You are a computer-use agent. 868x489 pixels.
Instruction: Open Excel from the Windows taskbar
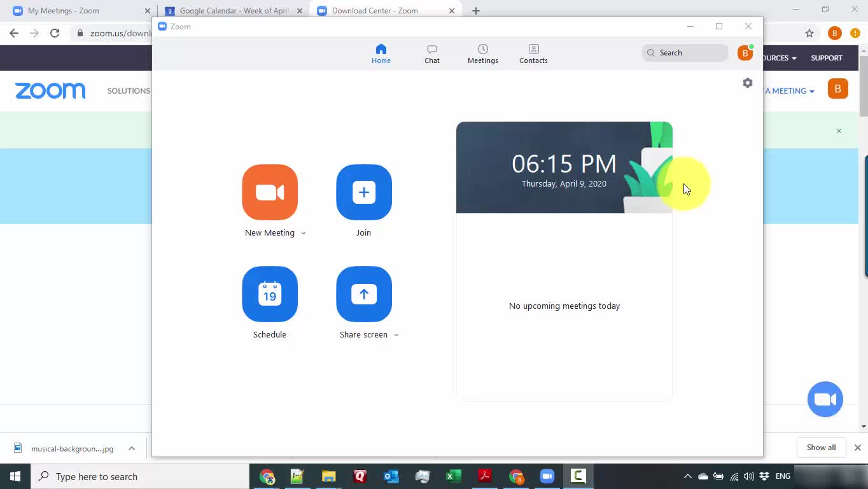tap(453, 476)
